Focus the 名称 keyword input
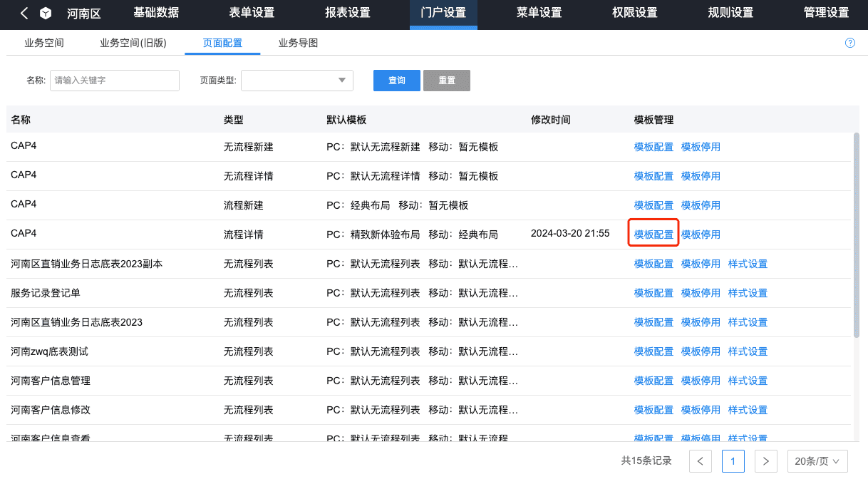The height and width of the screenshot is (479, 868). [114, 81]
